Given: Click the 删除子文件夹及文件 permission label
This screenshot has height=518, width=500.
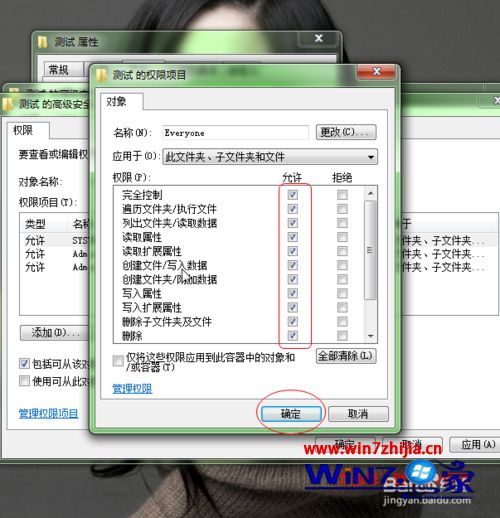Looking at the screenshot, I should tap(167, 322).
